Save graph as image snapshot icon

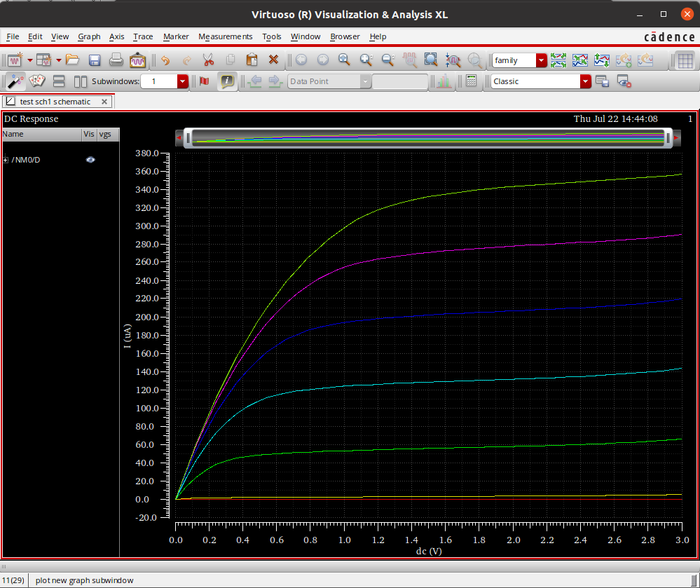coord(137,60)
